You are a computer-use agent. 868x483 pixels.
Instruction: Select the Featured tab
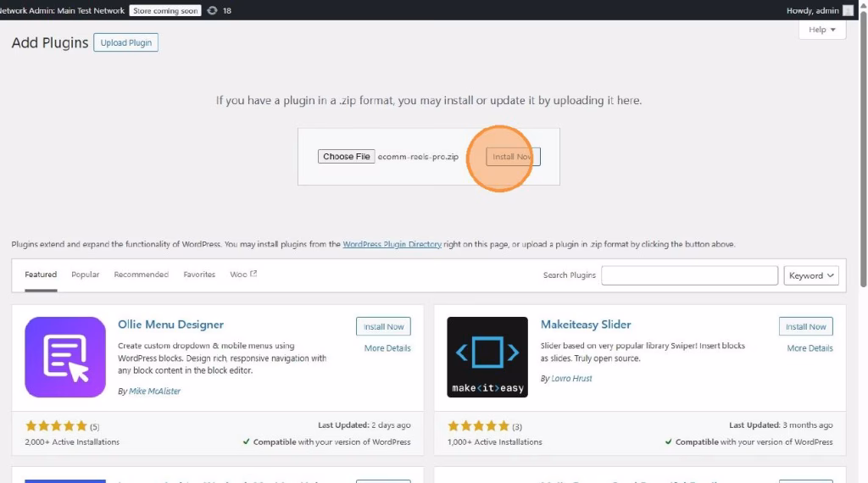coord(41,275)
